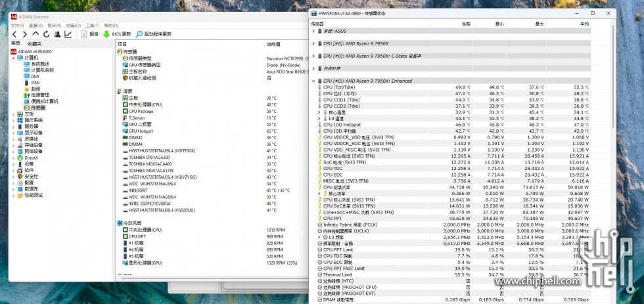Click the user silhouette icon in AIDA64 toolbar
644x304 pixels.
tap(58, 34)
